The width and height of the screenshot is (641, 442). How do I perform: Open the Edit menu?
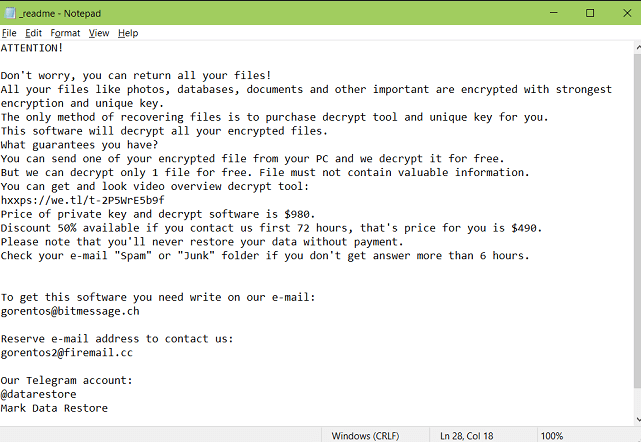(x=34, y=33)
